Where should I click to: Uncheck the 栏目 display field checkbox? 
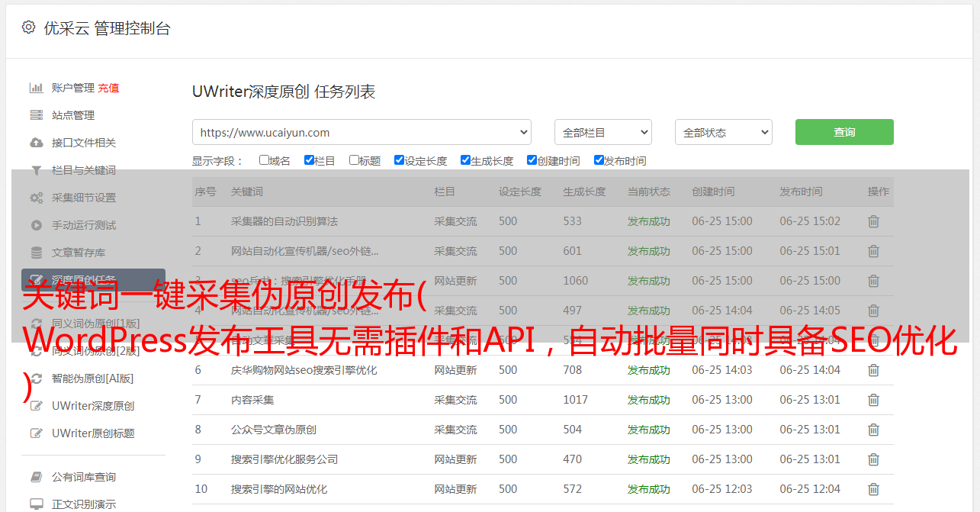309,160
